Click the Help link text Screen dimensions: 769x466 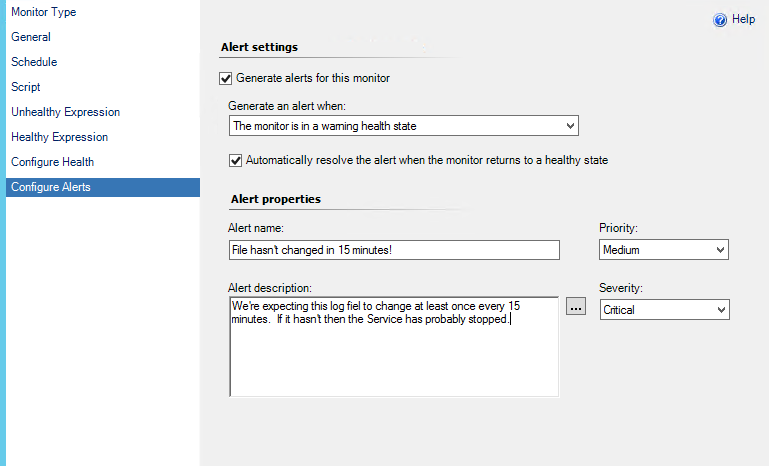tap(743, 19)
